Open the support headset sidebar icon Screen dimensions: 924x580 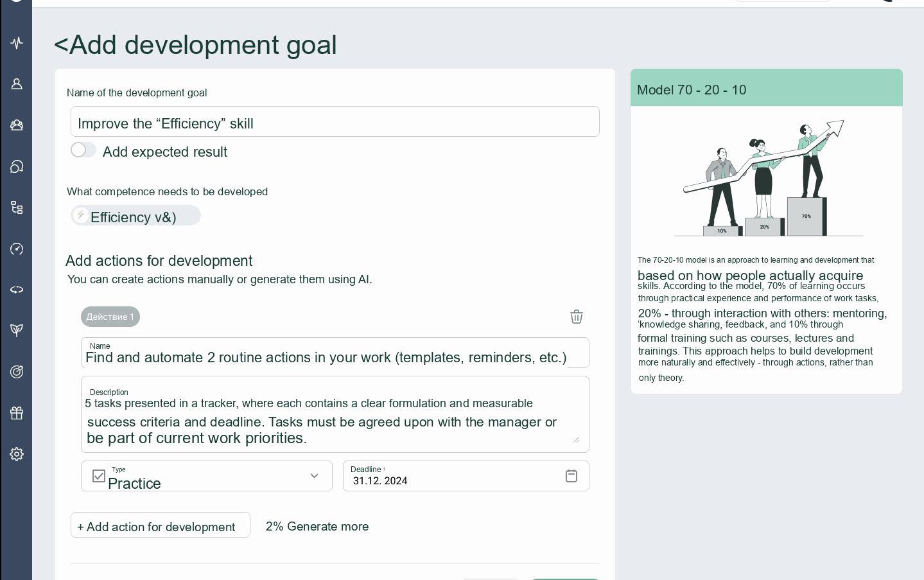[x=17, y=166]
